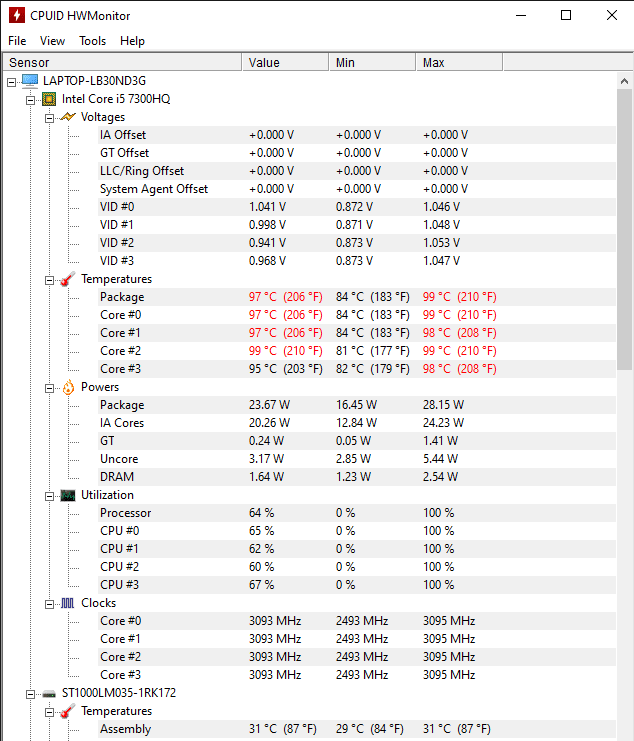The image size is (634, 741).
Task: Open the Help menu
Action: [132, 41]
